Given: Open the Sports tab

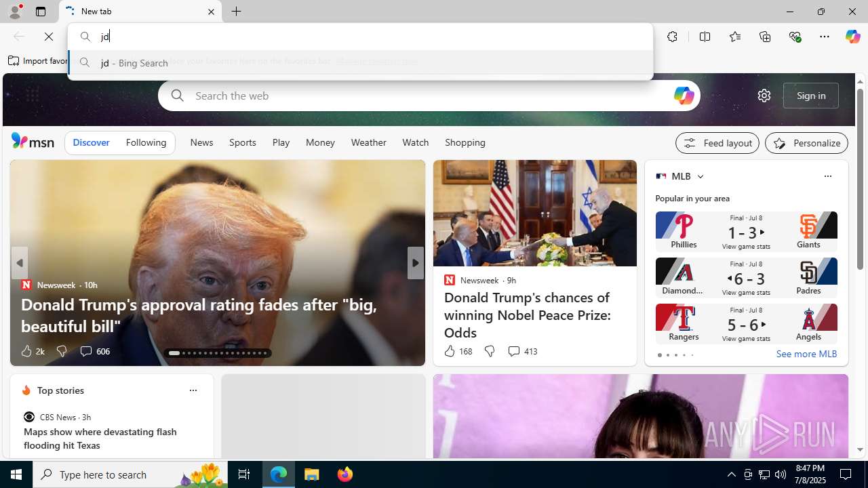Looking at the screenshot, I should pyautogui.click(x=242, y=142).
